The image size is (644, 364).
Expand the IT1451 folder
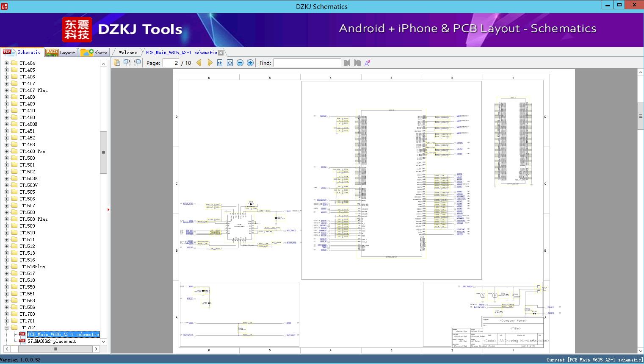click(6, 131)
